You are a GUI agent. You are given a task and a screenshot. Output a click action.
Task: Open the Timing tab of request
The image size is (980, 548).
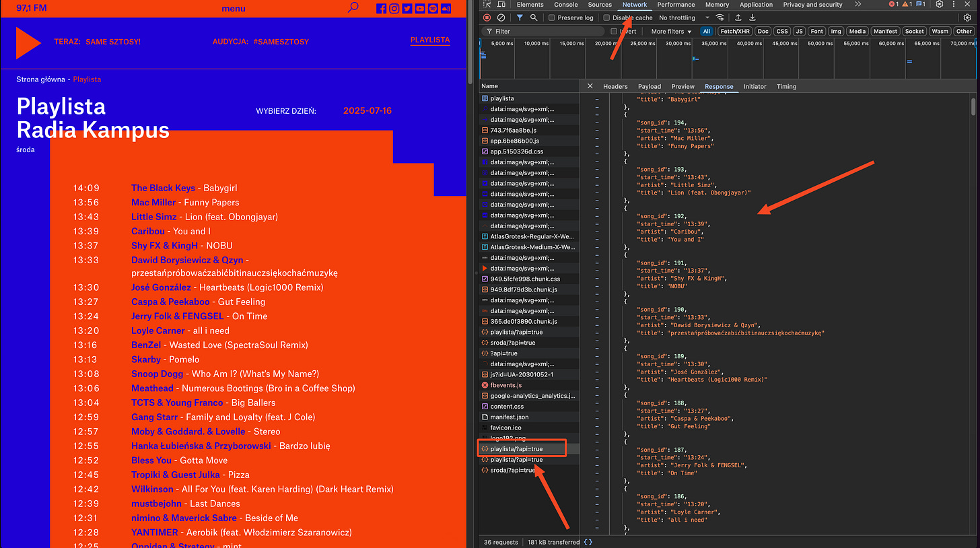tap(786, 86)
